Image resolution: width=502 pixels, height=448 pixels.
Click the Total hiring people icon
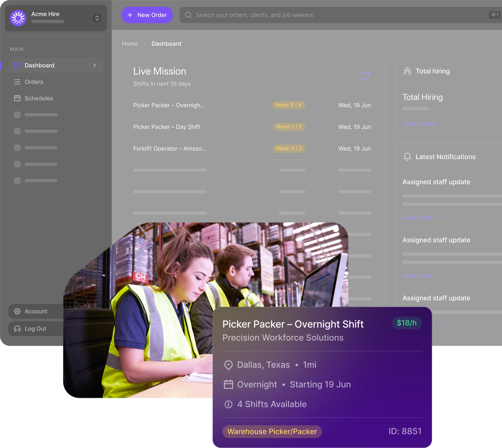point(407,71)
